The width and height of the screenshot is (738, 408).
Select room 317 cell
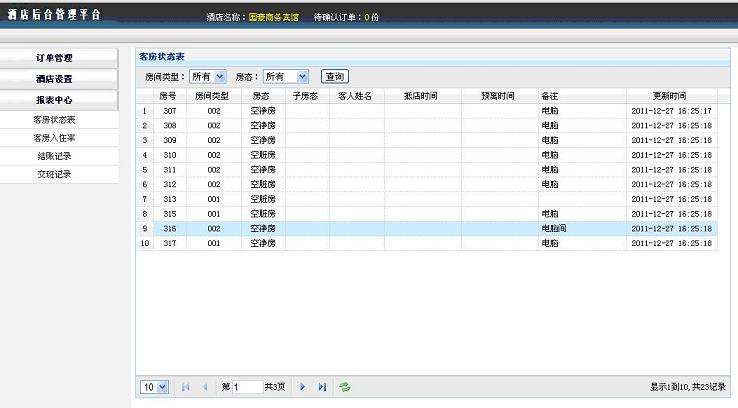pyautogui.click(x=170, y=243)
